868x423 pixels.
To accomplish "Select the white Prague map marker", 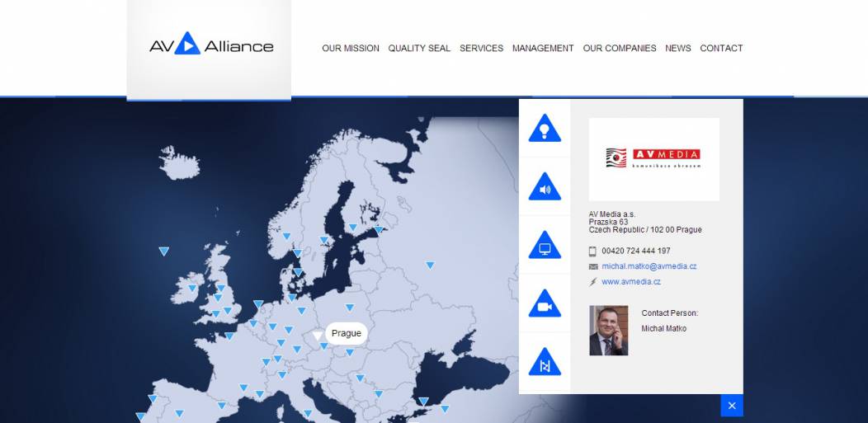I will pos(317,336).
